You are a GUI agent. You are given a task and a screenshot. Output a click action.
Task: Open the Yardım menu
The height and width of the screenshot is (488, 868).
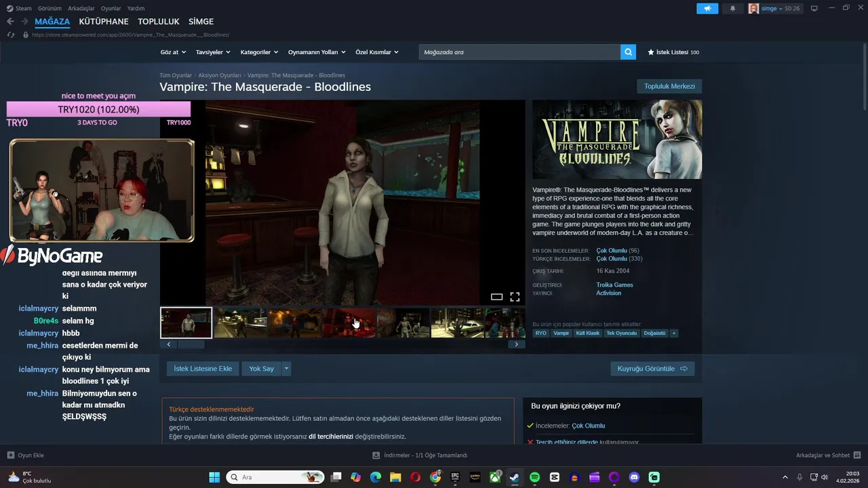pos(136,8)
